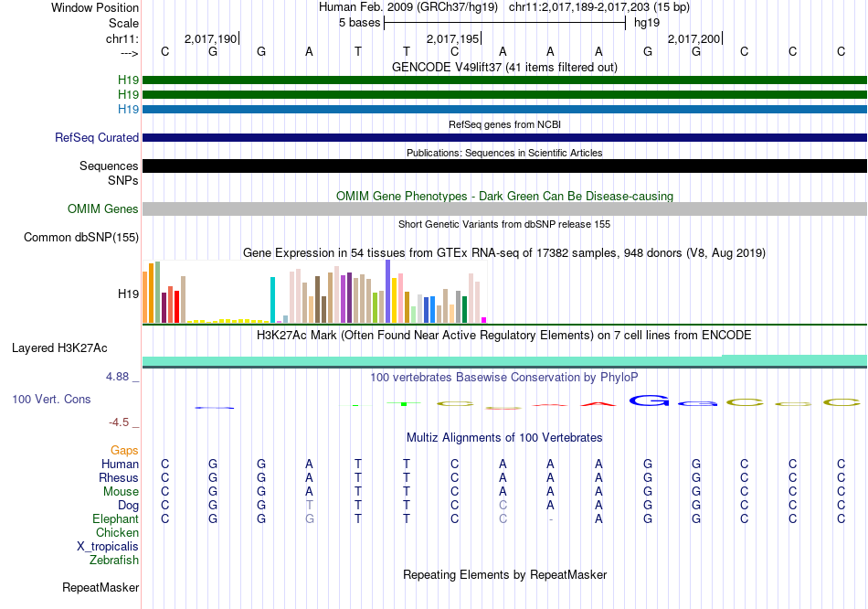Click the teal Layered H3K27Ac signal bar

pyautogui.click(x=504, y=361)
